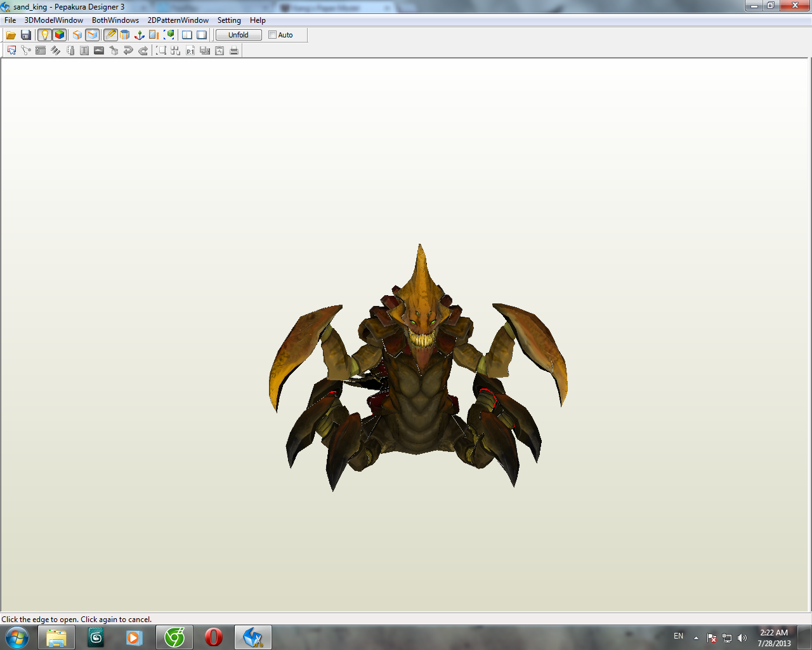
Task: Click the EN language indicator
Action: point(679,636)
